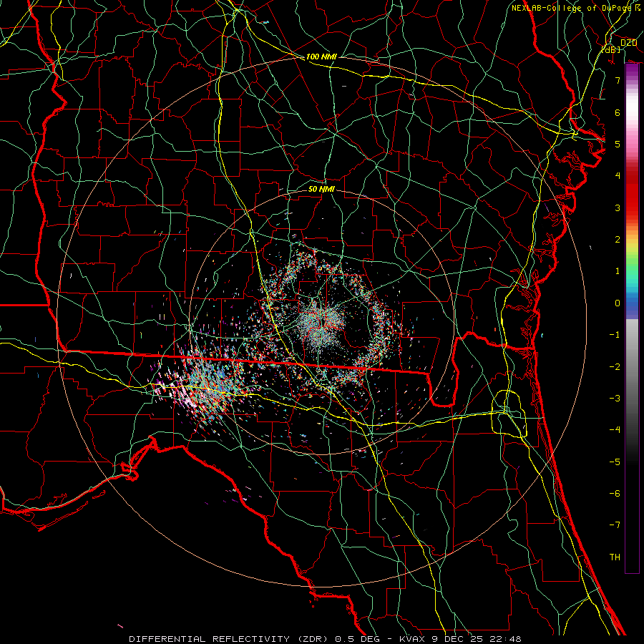644x644 pixels.
Task: Click the 3 value on the color scale
Action: pyautogui.click(x=618, y=208)
